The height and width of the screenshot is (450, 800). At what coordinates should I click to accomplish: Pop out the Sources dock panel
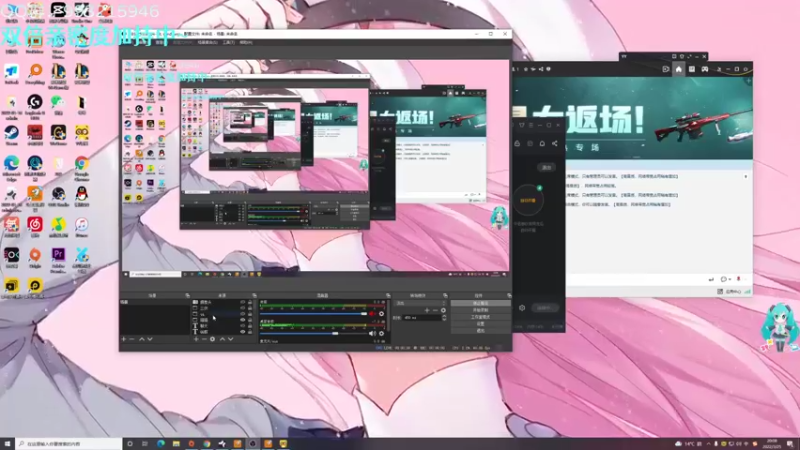[254, 295]
